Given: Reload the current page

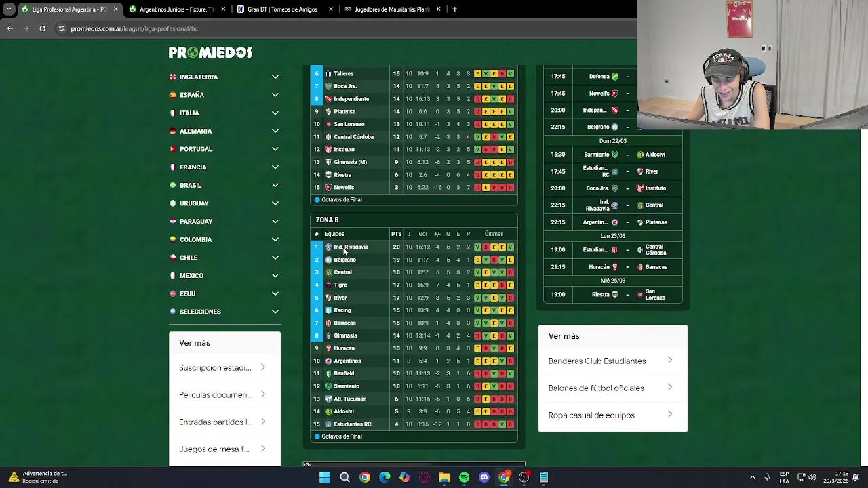Looking at the screenshot, I should tap(42, 28).
